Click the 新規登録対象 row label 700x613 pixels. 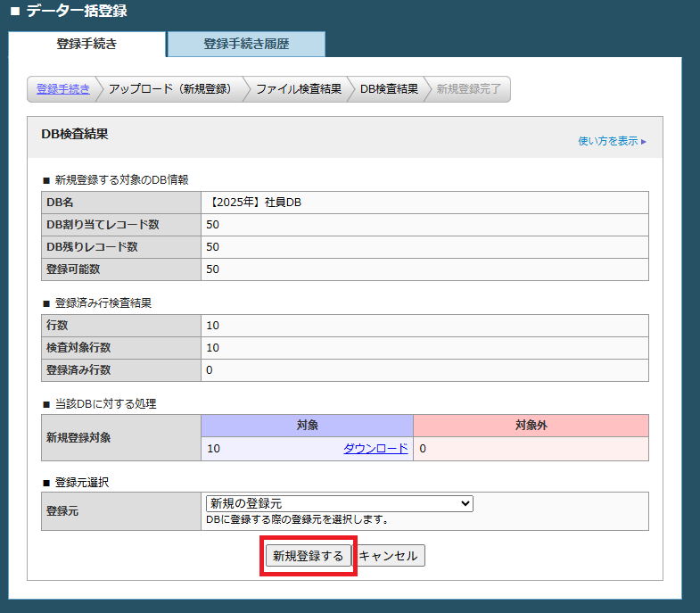pos(78,437)
